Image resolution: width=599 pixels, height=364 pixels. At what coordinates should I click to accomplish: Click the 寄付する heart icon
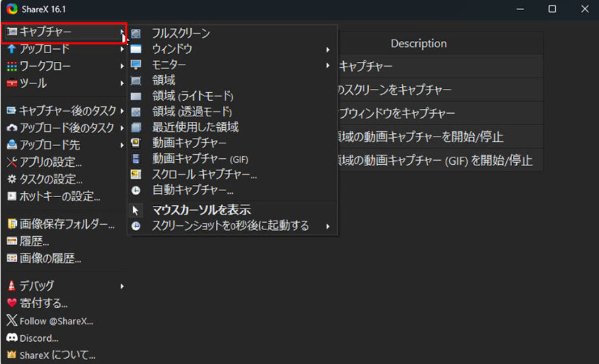pyautogui.click(x=12, y=303)
